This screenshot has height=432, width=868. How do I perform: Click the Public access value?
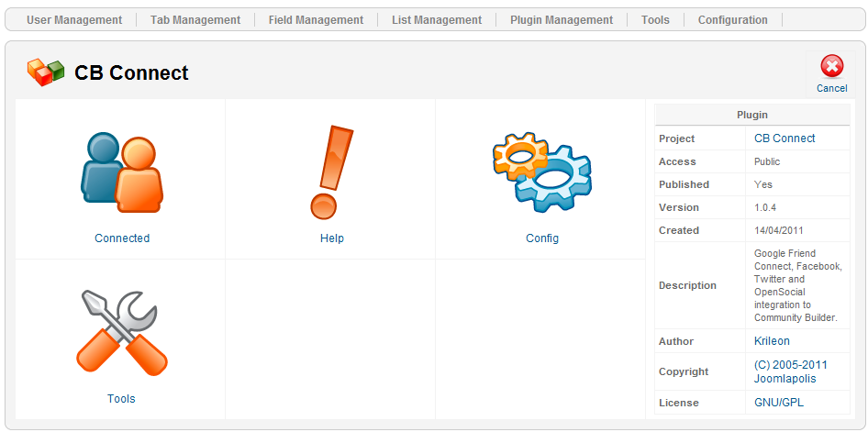tap(767, 161)
